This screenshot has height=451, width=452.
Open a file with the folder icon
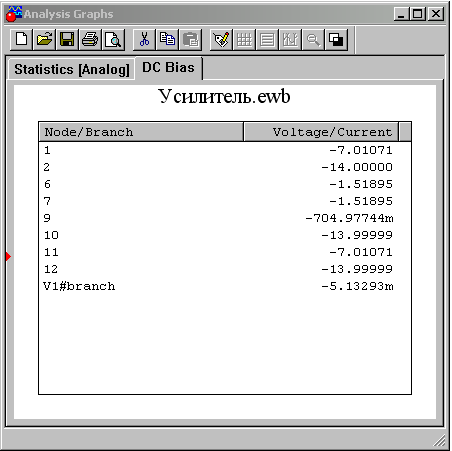(44, 40)
